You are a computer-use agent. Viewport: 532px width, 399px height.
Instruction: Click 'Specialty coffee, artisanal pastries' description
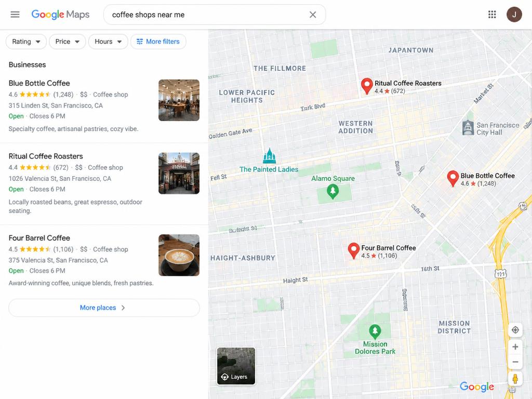pos(74,129)
